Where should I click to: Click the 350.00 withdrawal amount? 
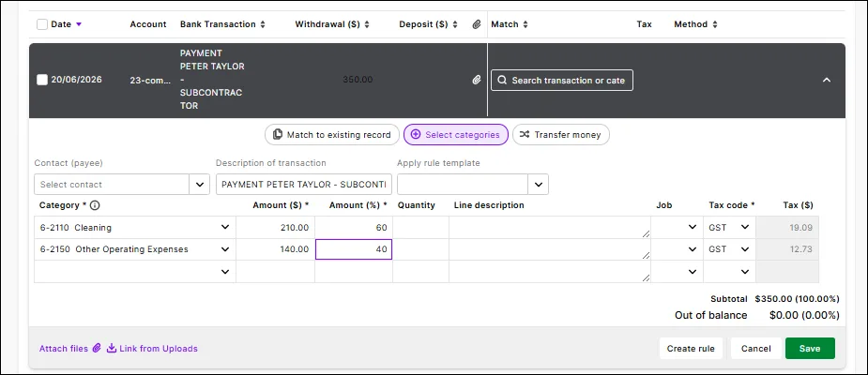coord(358,80)
